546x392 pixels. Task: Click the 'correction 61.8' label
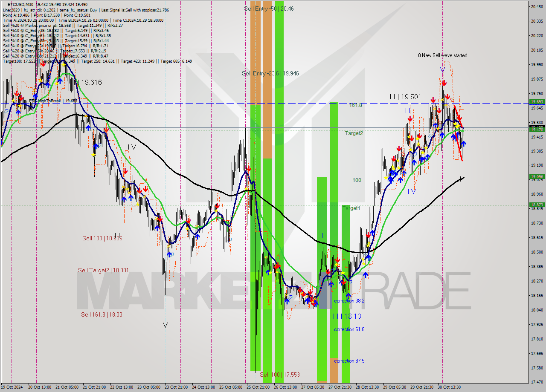pos(349,329)
